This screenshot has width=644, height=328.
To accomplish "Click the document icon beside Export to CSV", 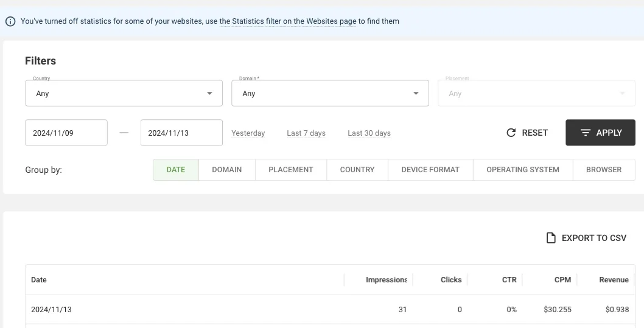I will coord(551,238).
